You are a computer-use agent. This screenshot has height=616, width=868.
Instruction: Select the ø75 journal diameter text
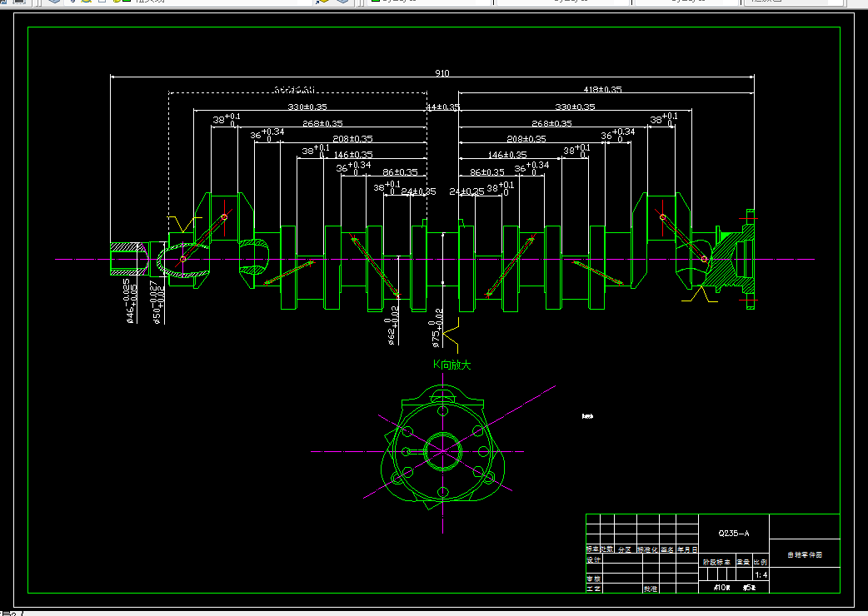coord(436,328)
